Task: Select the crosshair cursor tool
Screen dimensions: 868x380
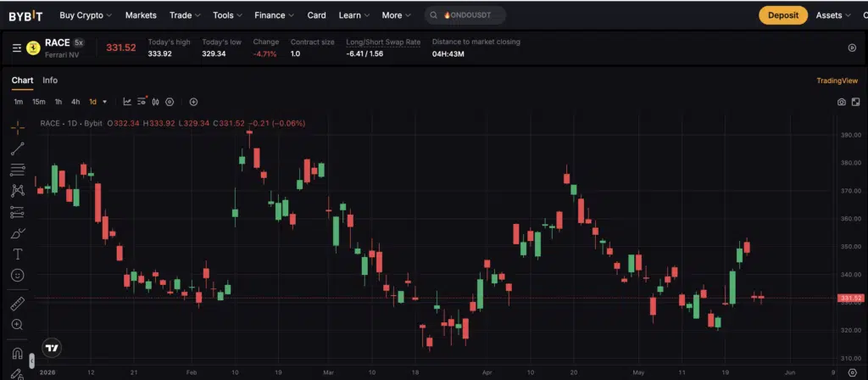Action: click(18, 127)
